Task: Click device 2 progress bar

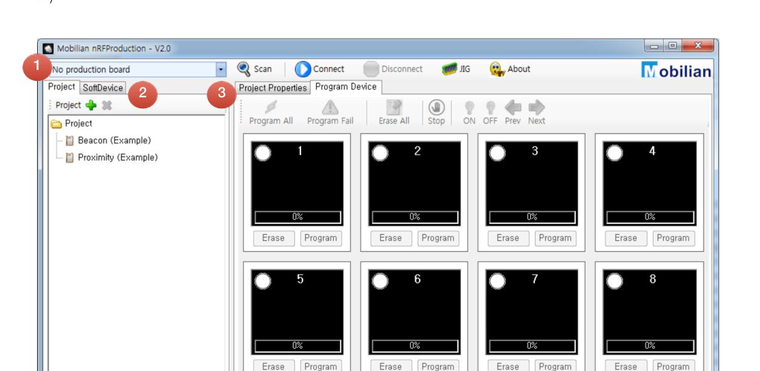Action: (415, 217)
